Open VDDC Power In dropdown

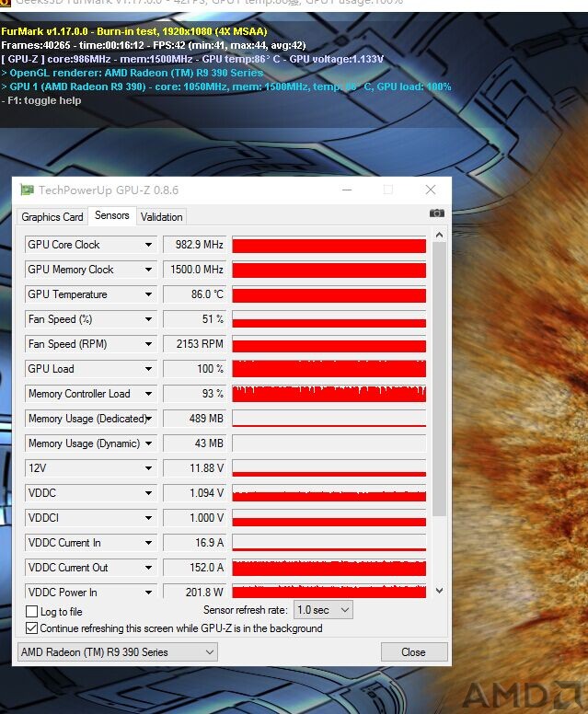point(148,592)
